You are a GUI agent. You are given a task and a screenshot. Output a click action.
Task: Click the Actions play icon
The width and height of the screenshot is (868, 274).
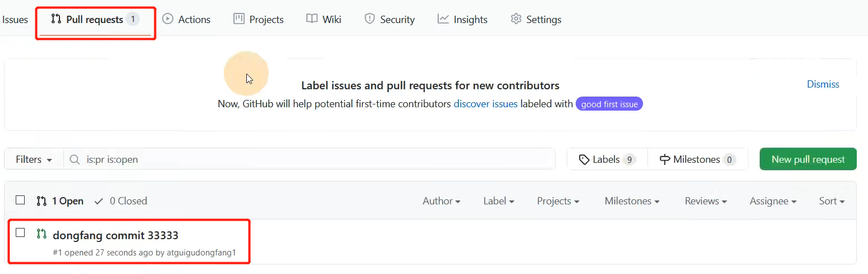click(167, 19)
